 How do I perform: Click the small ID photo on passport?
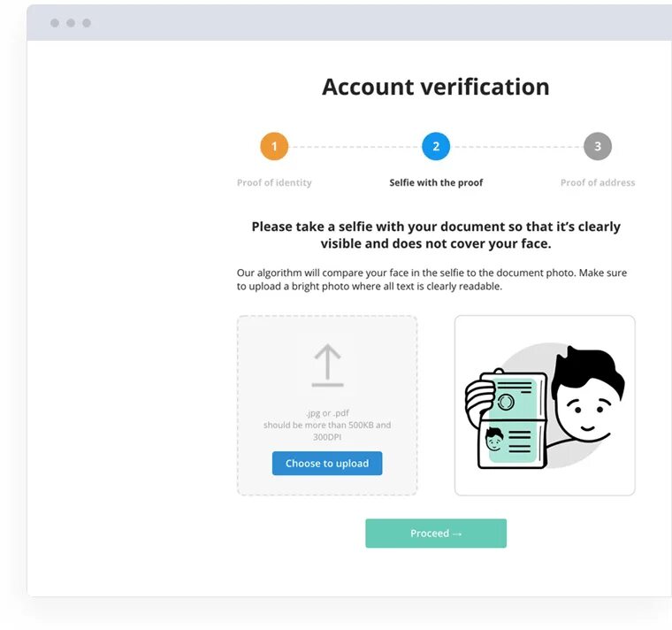[x=494, y=439]
